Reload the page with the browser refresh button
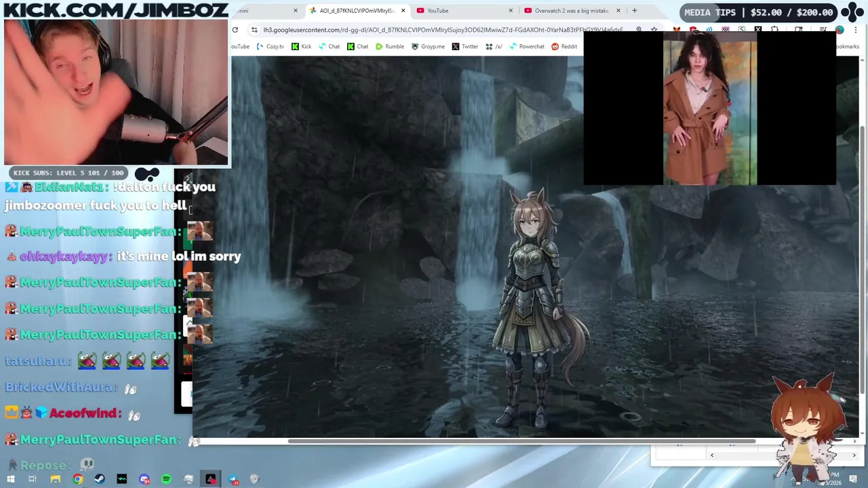The height and width of the screenshot is (488, 868). coord(235,30)
